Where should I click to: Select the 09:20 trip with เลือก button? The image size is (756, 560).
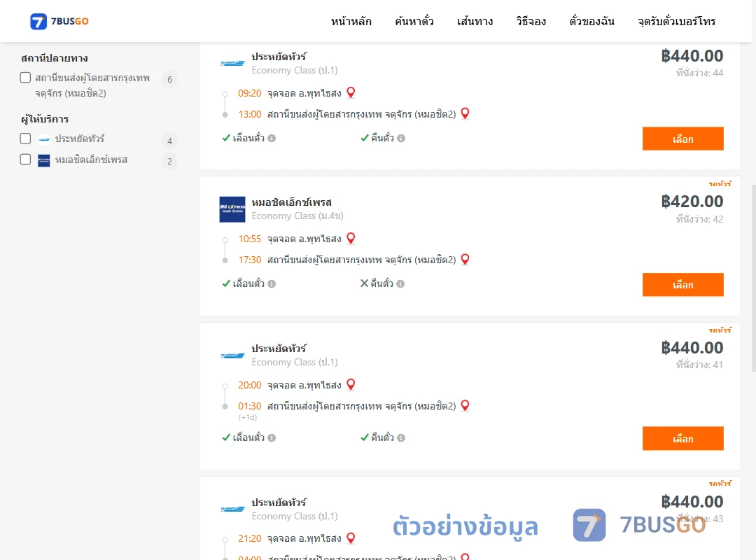tap(682, 139)
